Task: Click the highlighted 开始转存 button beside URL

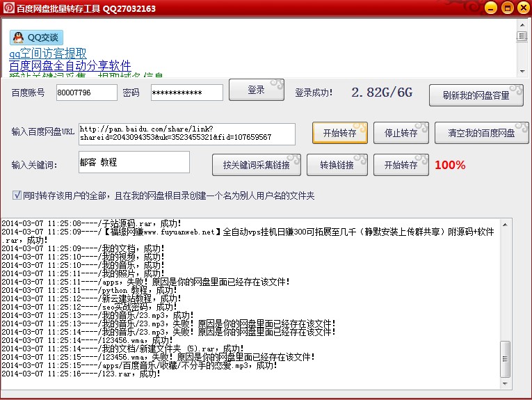Action: (x=339, y=133)
